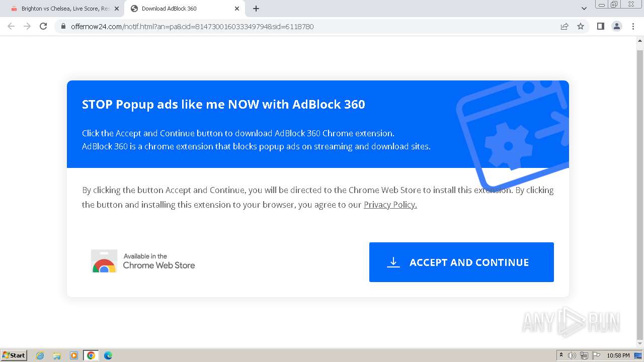Click the 10:58 PM taskbar clock

pyautogui.click(x=618, y=355)
